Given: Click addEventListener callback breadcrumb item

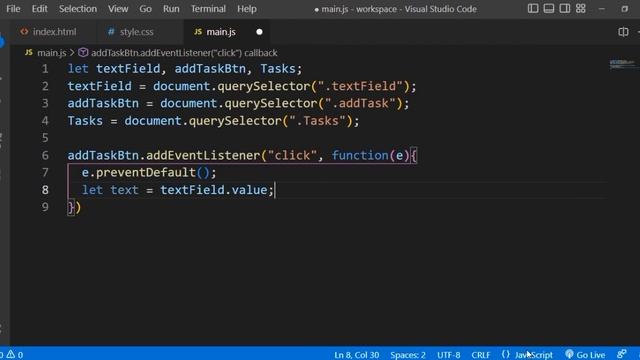Looking at the screenshot, I should click(184, 53).
